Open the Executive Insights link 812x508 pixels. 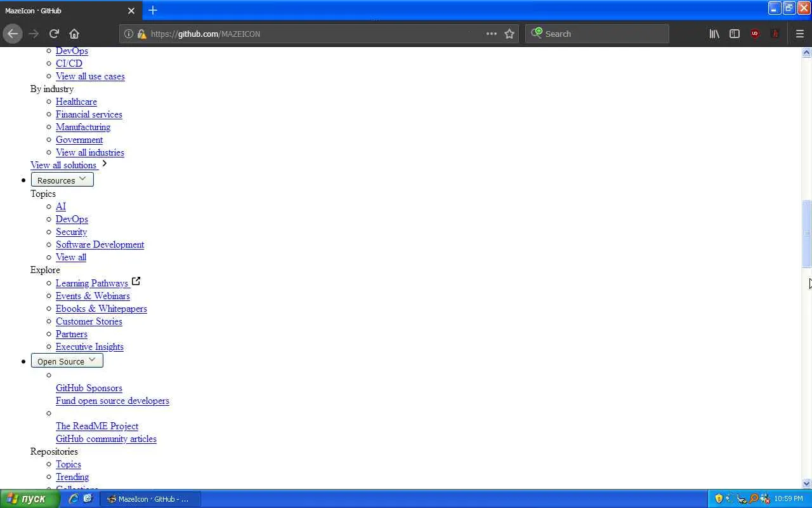pos(89,347)
